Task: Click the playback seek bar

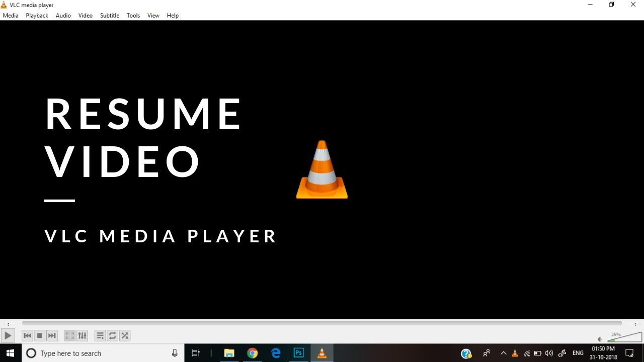Action: pos(322,323)
